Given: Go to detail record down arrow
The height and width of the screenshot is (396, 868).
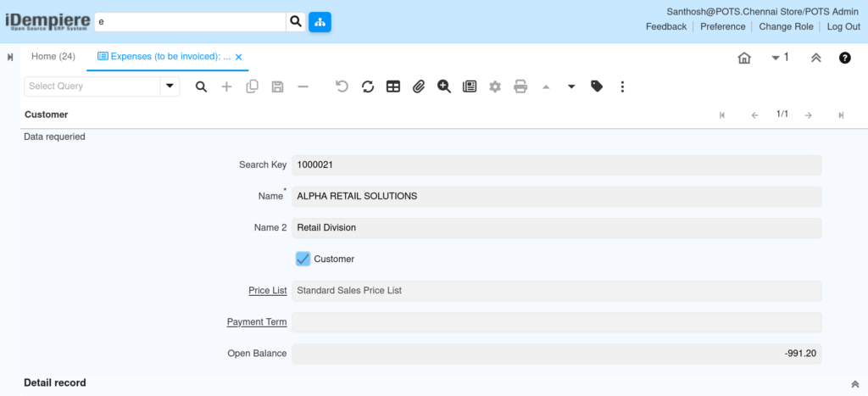Looking at the screenshot, I should tap(571, 86).
